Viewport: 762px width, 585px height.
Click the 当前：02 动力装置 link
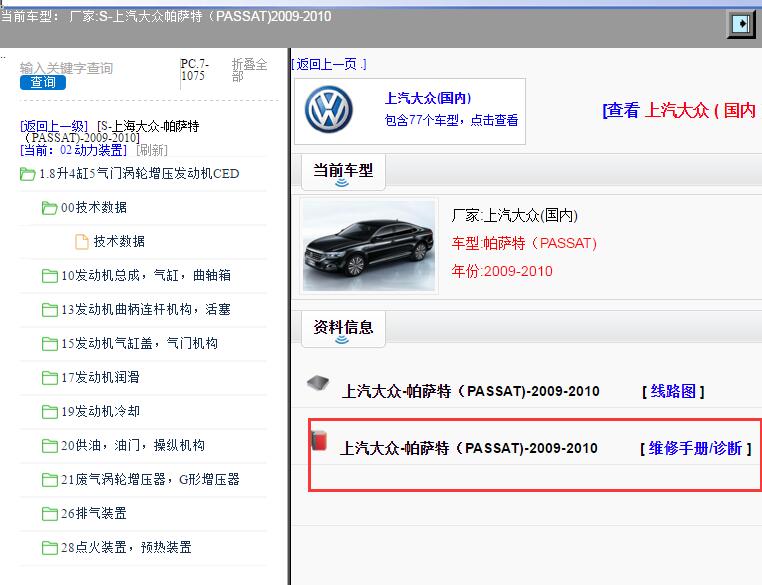click(x=73, y=150)
